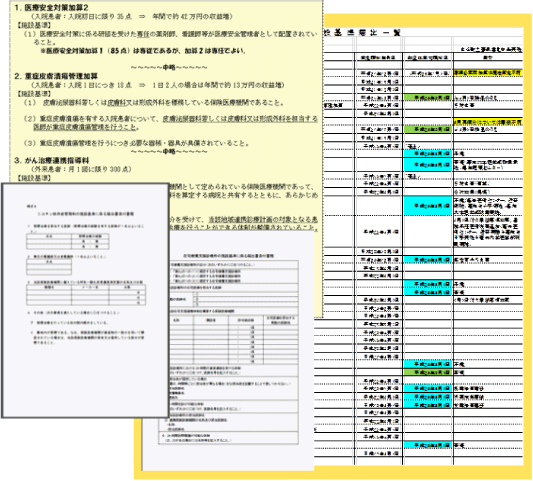Click the spreadsheet title 「設基準届出一覧」
The height and width of the screenshot is (481, 533).
point(362,33)
